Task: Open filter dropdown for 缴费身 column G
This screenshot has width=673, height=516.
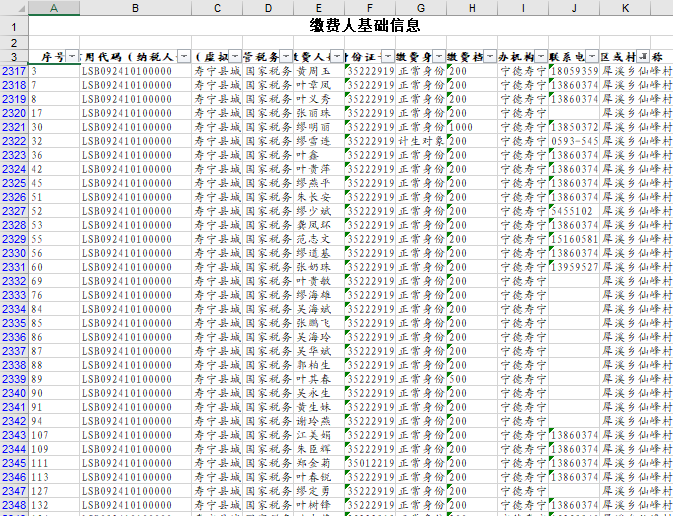Action: pyautogui.click(x=439, y=57)
